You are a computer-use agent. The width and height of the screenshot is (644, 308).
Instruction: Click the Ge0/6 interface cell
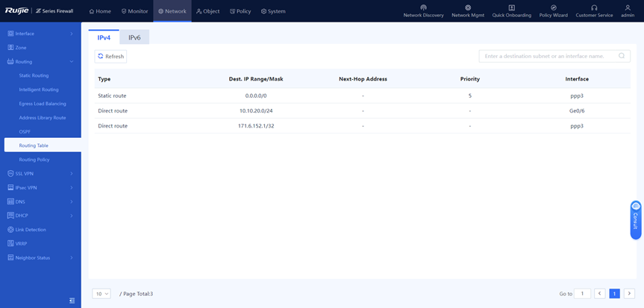click(577, 111)
